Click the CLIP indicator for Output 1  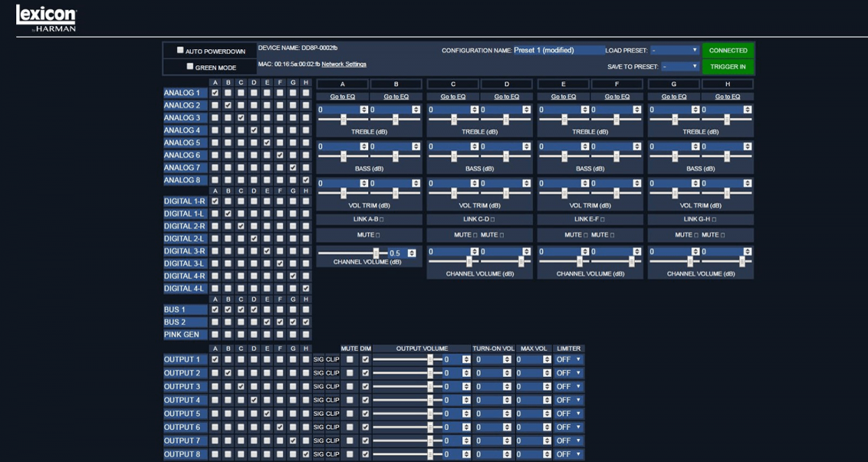pyautogui.click(x=333, y=359)
